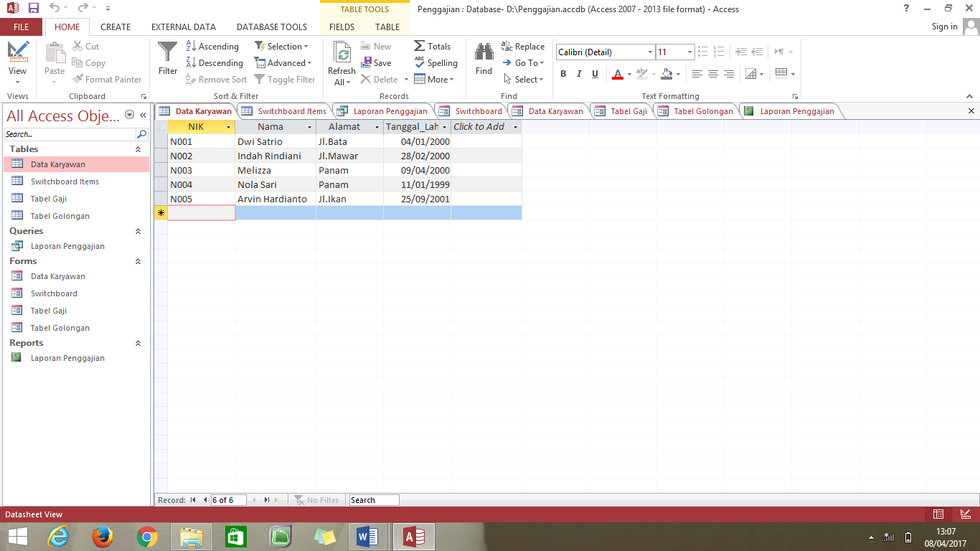Switch to the FIELDS tab
The image size is (980, 551).
click(x=342, y=27)
